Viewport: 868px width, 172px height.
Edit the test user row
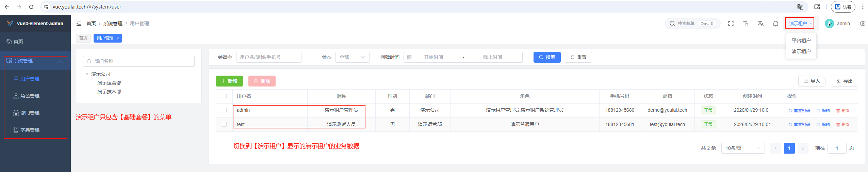click(x=823, y=125)
